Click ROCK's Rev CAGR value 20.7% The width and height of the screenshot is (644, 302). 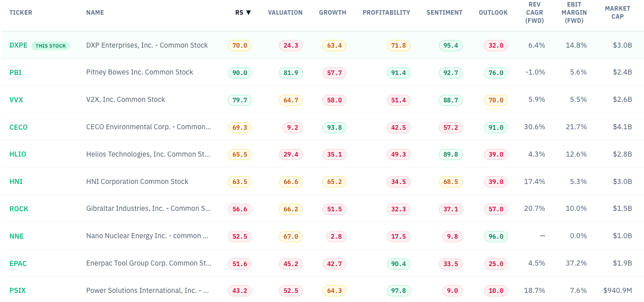click(x=535, y=209)
